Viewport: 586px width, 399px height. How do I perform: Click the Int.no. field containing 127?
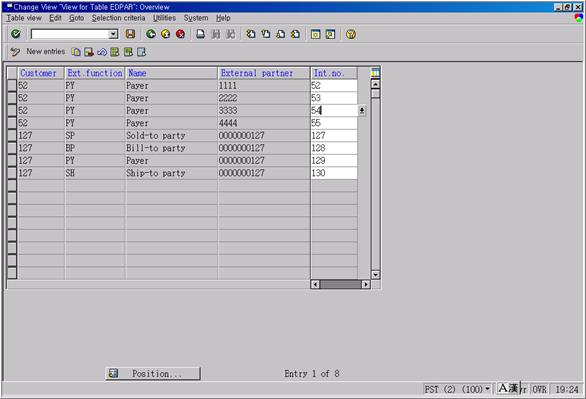pyautogui.click(x=334, y=135)
